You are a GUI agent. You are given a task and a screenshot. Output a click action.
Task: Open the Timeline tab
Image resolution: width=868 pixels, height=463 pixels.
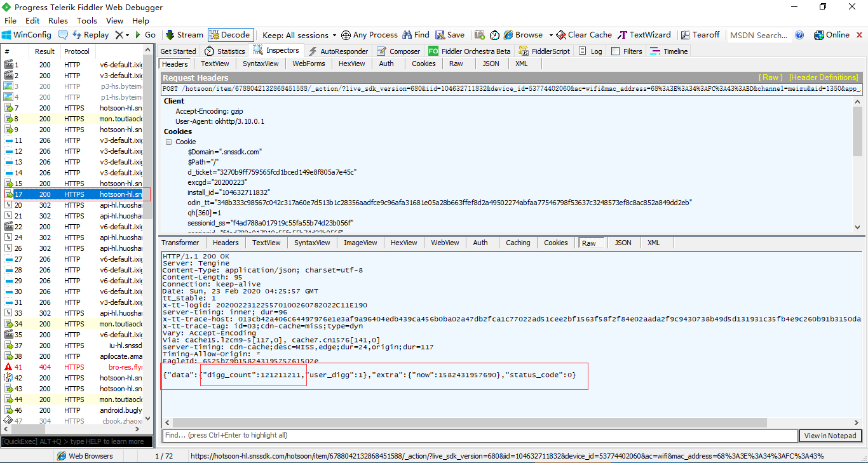pyautogui.click(x=668, y=51)
